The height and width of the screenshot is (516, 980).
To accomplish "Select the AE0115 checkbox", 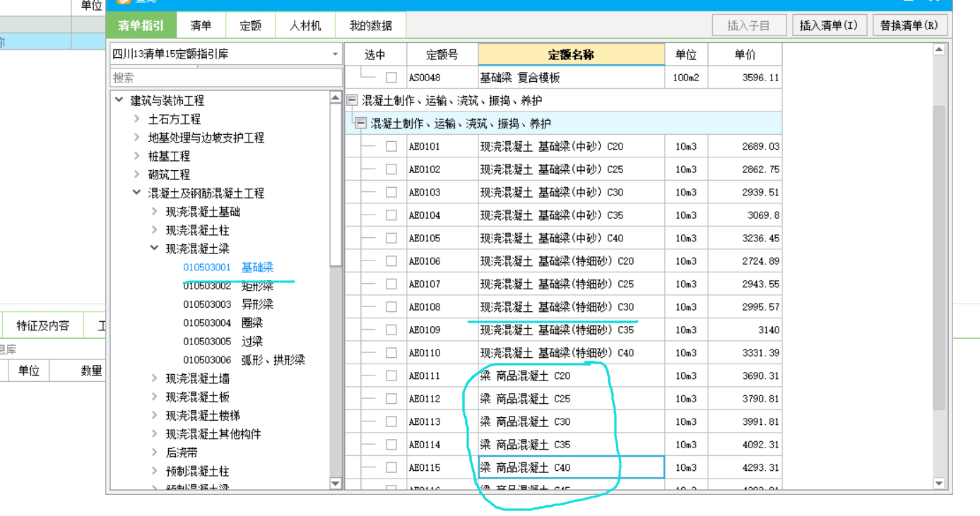I will click(x=391, y=467).
